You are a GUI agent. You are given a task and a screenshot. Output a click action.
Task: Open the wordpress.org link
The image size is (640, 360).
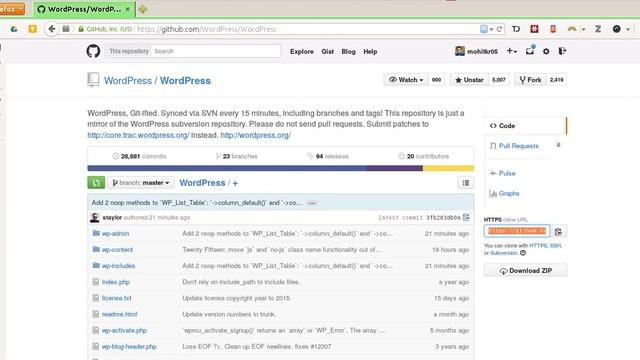coord(256,135)
